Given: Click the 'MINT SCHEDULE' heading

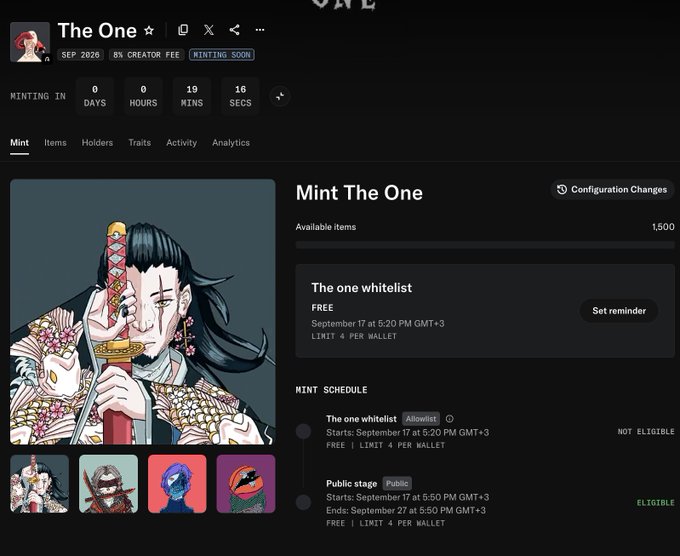Looking at the screenshot, I should [x=331, y=390].
